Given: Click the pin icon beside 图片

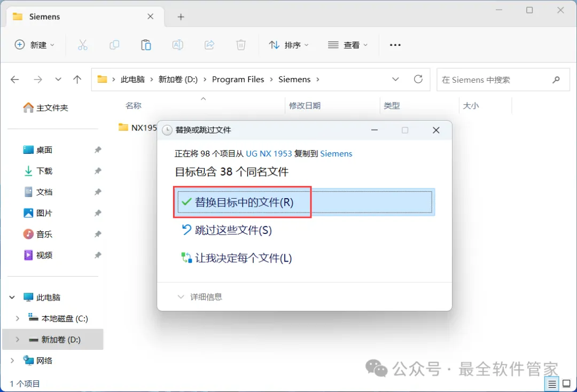Looking at the screenshot, I should coord(98,213).
